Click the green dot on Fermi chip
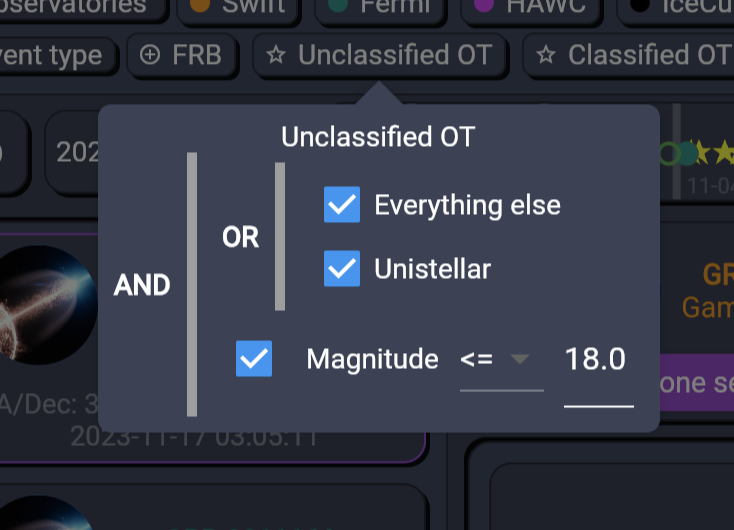 pyautogui.click(x=338, y=4)
